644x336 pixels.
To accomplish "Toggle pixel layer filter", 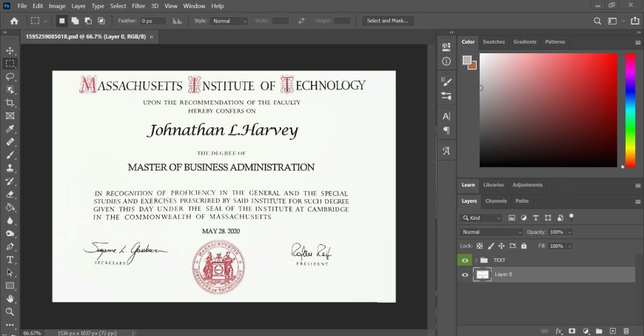I will pyautogui.click(x=511, y=218).
